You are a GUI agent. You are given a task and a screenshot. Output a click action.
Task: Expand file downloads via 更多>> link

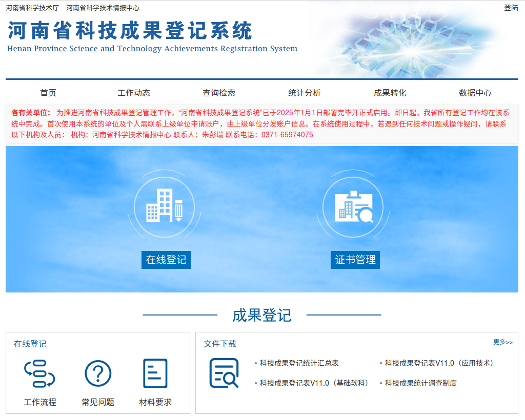click(502, 342)
